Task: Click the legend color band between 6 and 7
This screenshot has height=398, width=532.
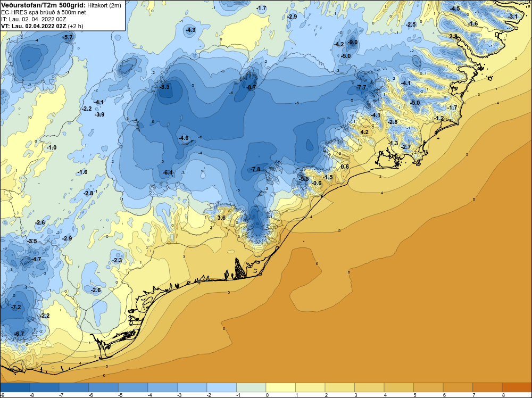Action: click(x=458, y=387)
